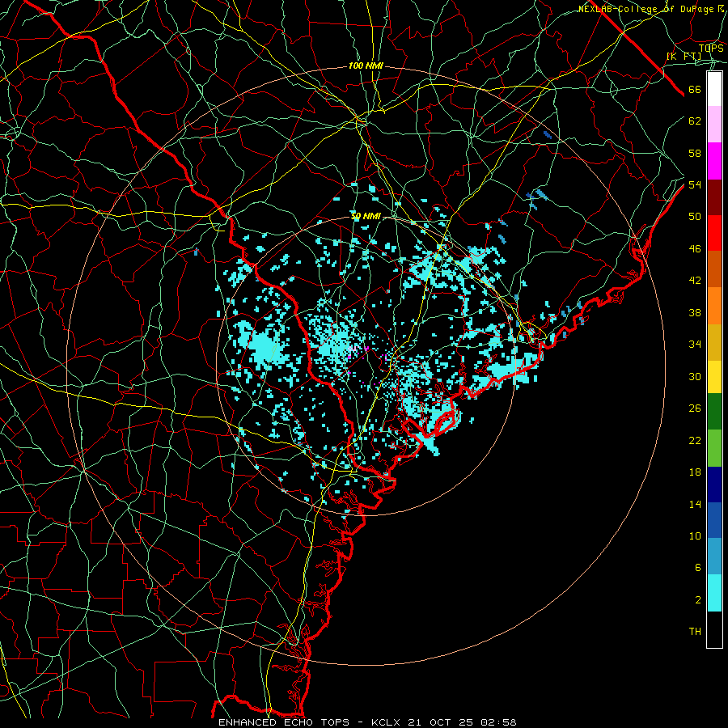Click the legend value '22'
728x728 pixels.
pyautogui.click(x=695, y=440)
